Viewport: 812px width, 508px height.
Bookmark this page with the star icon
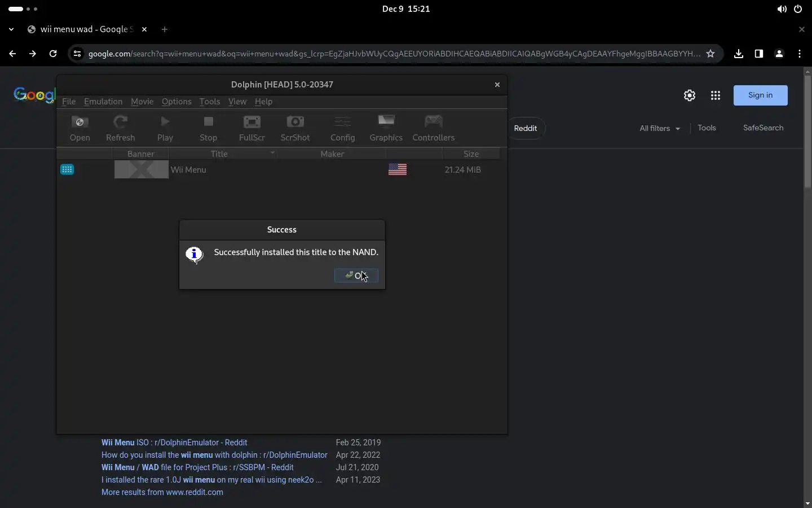click(x=710, y=54)
